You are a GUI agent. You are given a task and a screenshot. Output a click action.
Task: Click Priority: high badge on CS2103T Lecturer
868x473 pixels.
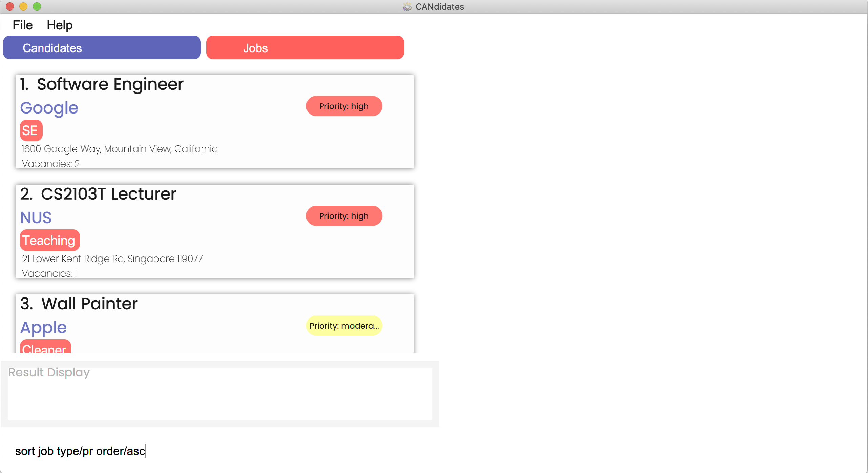344,216
